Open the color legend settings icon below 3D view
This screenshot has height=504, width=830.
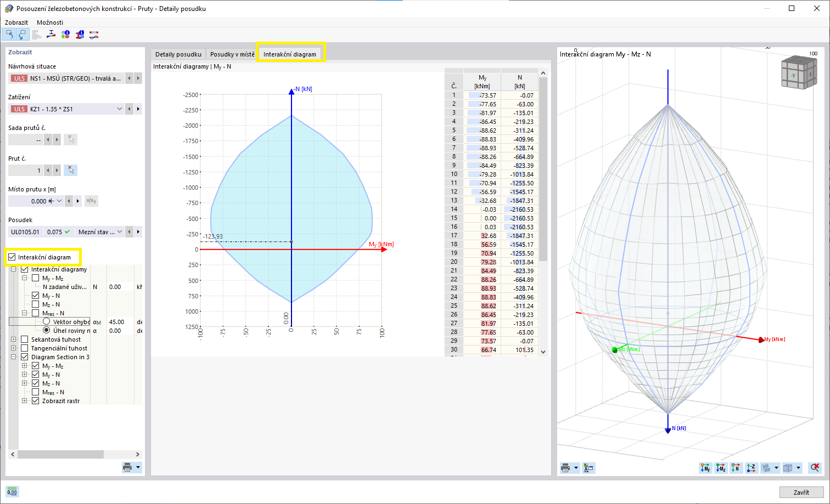tap(588, 468)
